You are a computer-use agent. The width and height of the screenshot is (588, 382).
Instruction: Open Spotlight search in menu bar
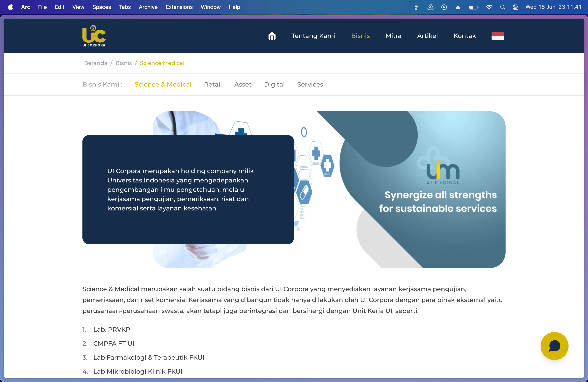click(x=502, y=7)
